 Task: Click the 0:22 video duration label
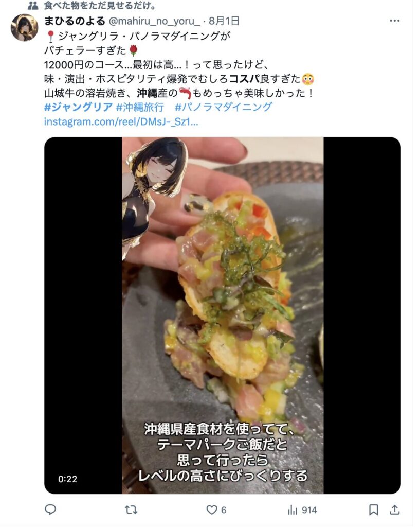pyautogui.click(x=67, y=479)
